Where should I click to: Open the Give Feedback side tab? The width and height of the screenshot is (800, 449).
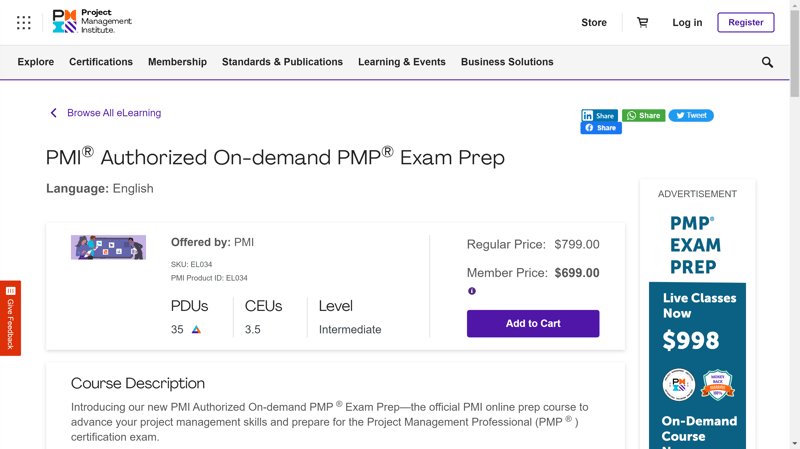pos(10,318)
